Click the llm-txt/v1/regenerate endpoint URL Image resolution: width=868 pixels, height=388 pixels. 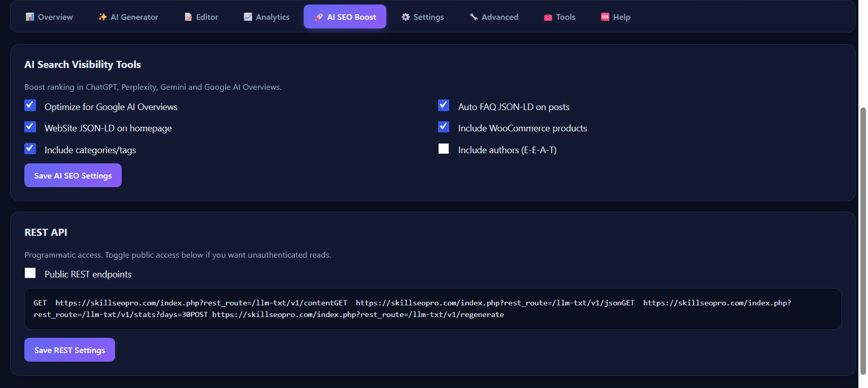point(358,314)
